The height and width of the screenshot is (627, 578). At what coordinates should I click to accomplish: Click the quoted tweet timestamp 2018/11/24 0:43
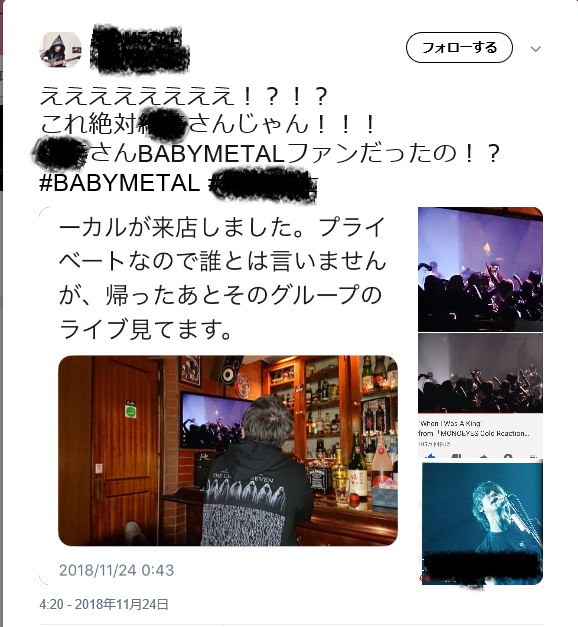117,570
